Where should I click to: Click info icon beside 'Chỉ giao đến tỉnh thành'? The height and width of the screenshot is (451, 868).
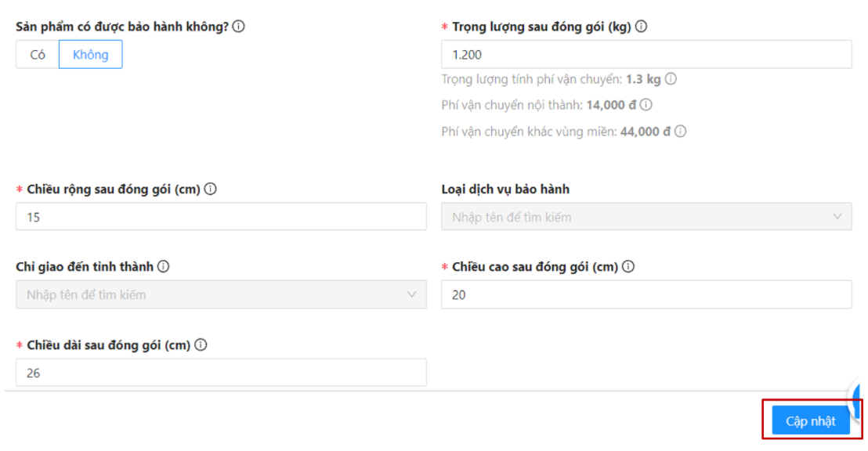click(163, 267)
